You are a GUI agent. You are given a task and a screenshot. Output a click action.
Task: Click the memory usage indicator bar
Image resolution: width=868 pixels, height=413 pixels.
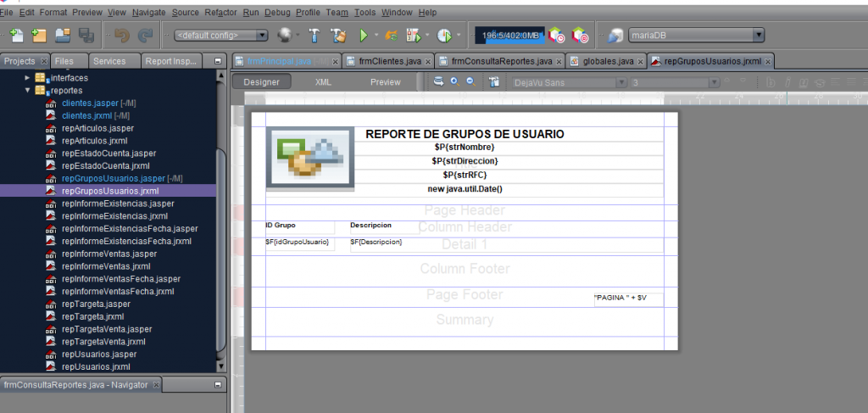pos(509,36)
